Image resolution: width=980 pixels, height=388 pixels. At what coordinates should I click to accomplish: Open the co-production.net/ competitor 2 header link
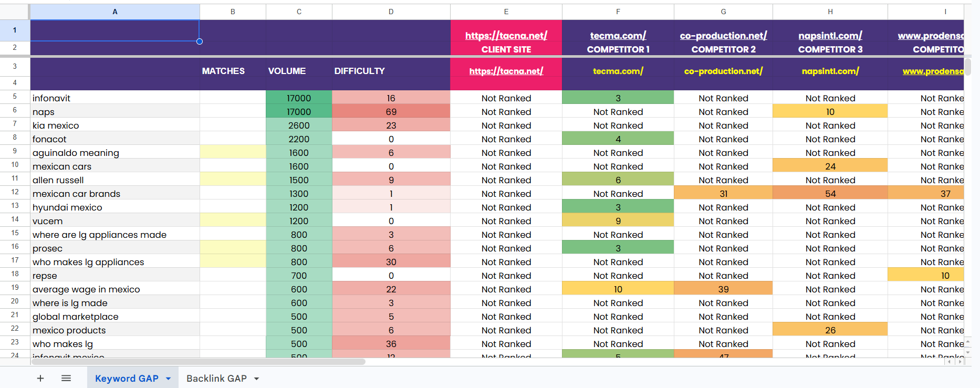pos(723,36)
